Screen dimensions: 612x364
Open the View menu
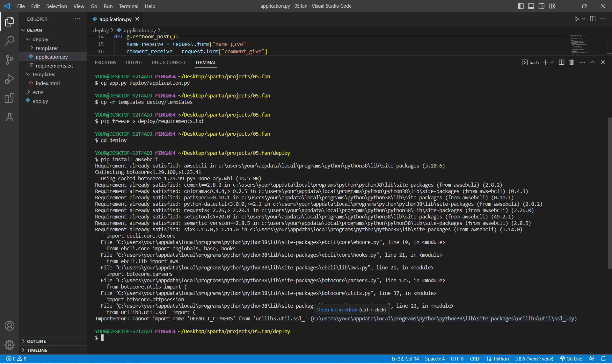tap(79, 6)
